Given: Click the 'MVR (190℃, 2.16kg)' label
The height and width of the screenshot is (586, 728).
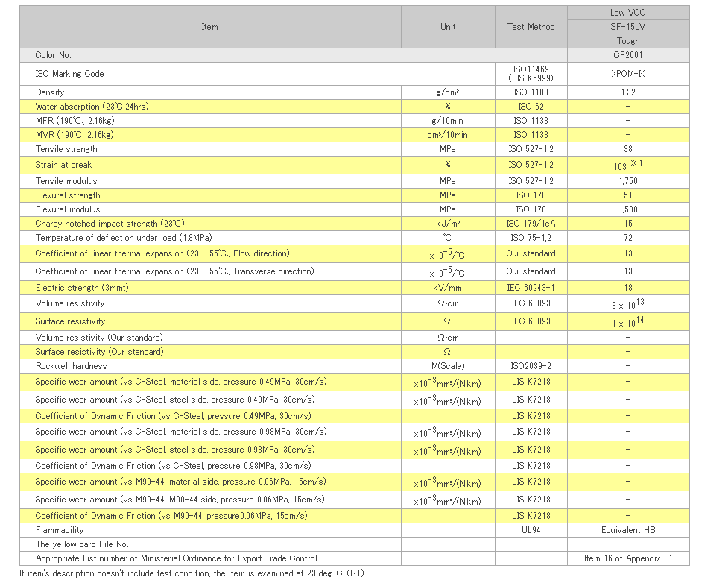Looking at the screenshot, I should [75, 135].
